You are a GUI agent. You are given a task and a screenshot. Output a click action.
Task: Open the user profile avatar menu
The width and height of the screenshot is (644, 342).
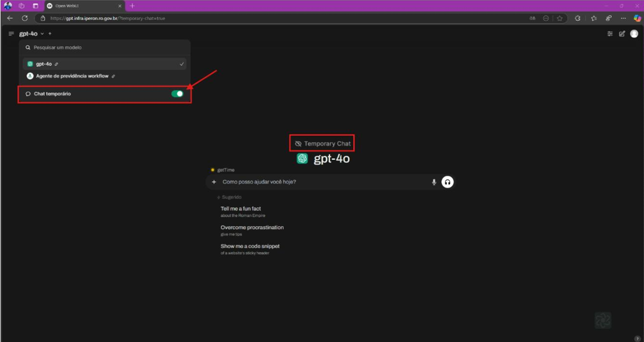click(634, 34)
